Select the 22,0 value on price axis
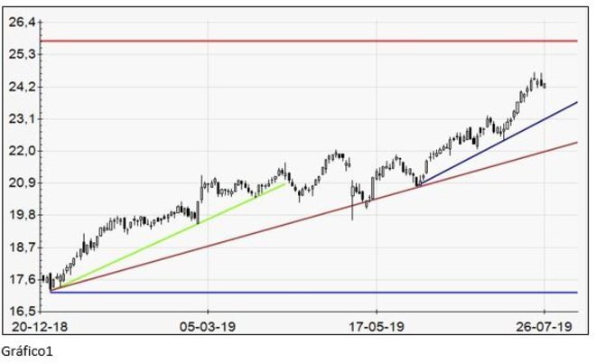The image size is (596, 364). [x=24, y=151]
